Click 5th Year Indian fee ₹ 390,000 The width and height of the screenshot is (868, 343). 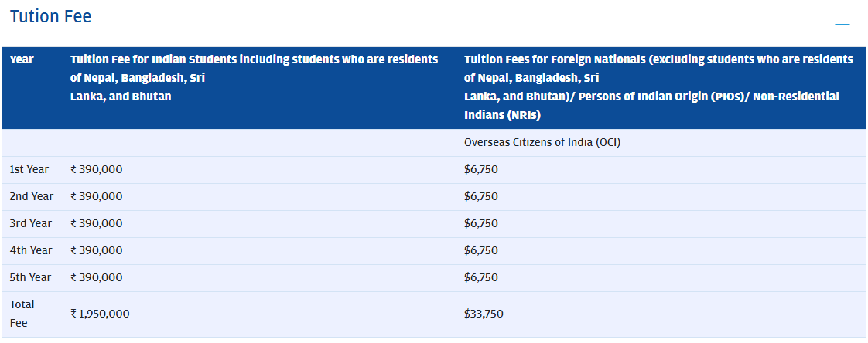coord(96,277)
